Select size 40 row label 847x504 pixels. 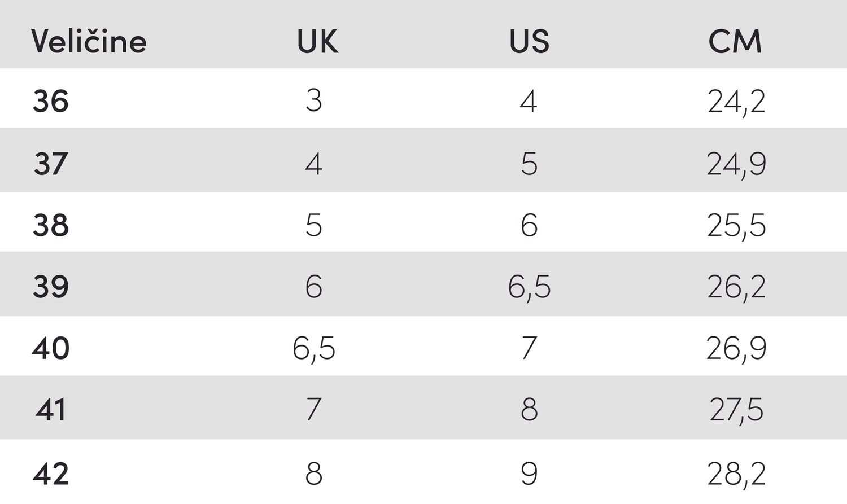tap(51, 348)
